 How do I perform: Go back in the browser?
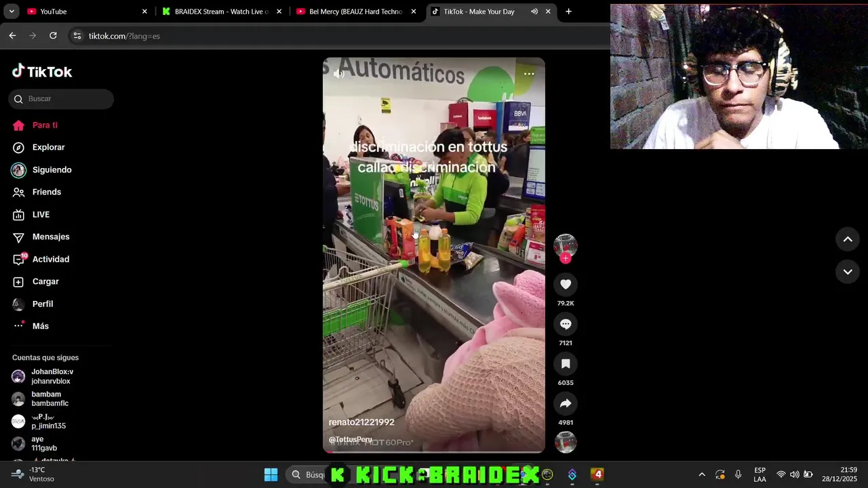pyautogui.click(x=12, y=36)
